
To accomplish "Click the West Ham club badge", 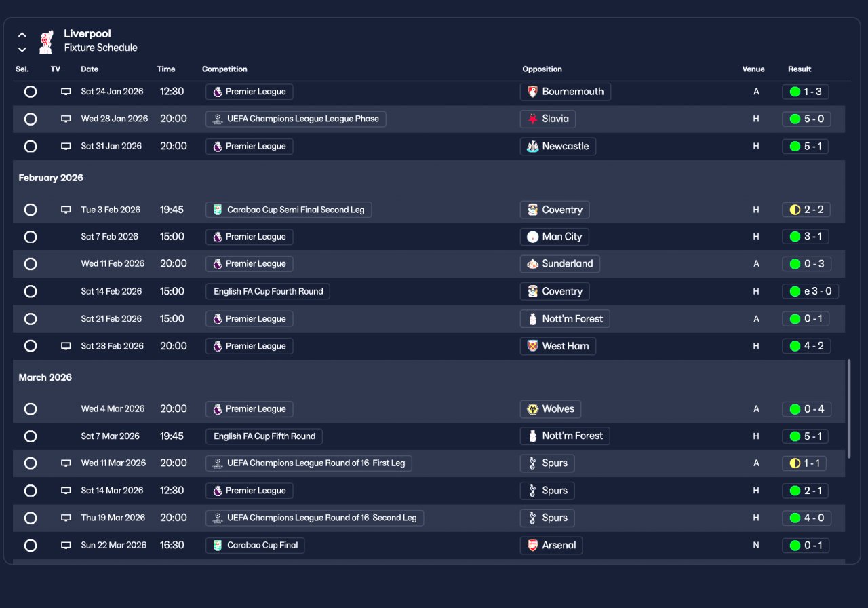I will coord(532,346).
